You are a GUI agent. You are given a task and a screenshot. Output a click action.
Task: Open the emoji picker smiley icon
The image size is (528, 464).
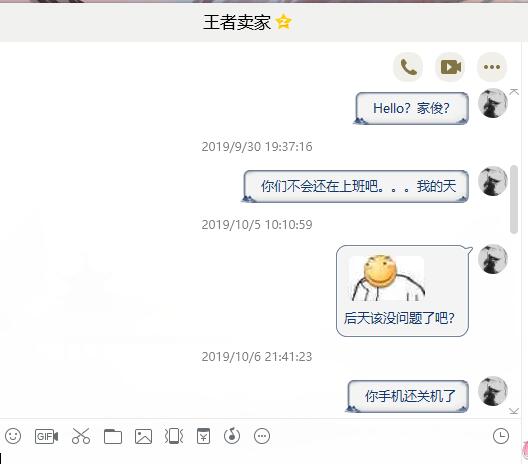click(x=13, y=436)
